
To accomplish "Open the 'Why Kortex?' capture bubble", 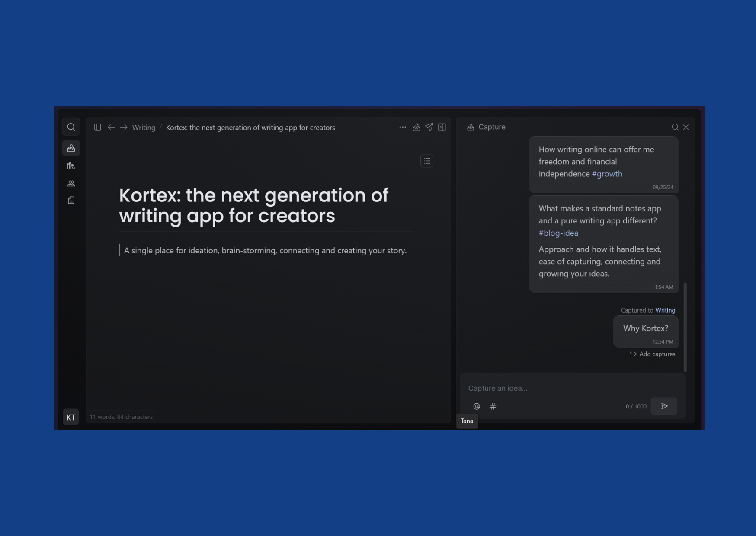I will click(x=646, y=331).
